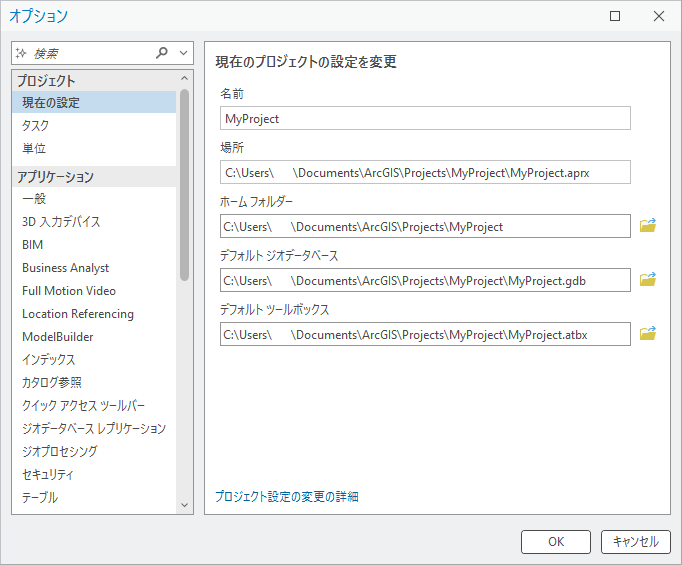Select 一般 in the application list
The image size is (682, 565).
click(x=34, y=199)
